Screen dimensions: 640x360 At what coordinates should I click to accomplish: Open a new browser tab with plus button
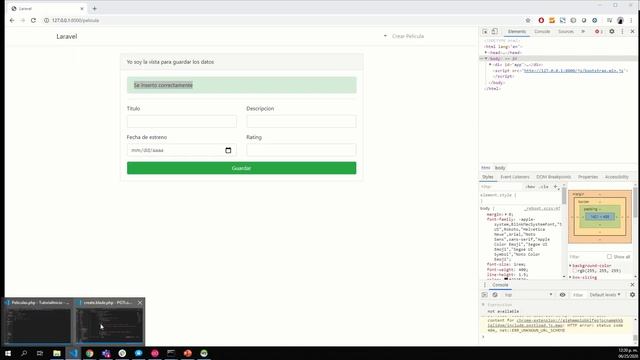click(94, 8)
